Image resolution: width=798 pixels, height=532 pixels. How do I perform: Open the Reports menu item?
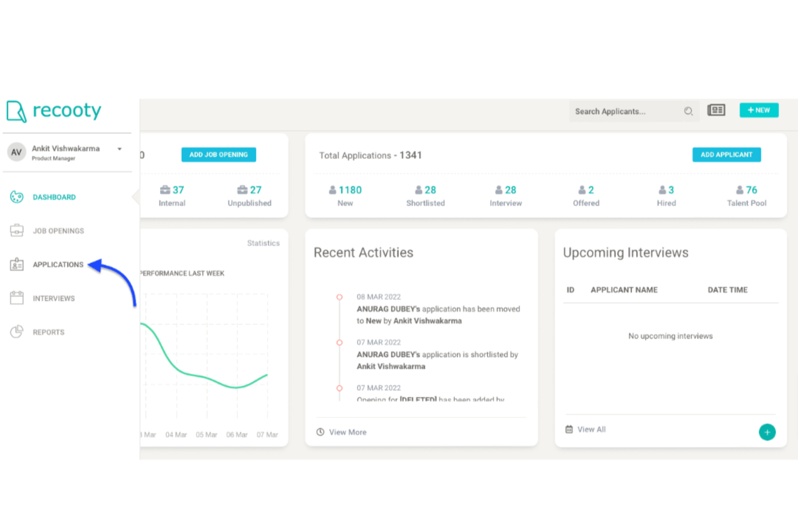click(x=49, y=333)
